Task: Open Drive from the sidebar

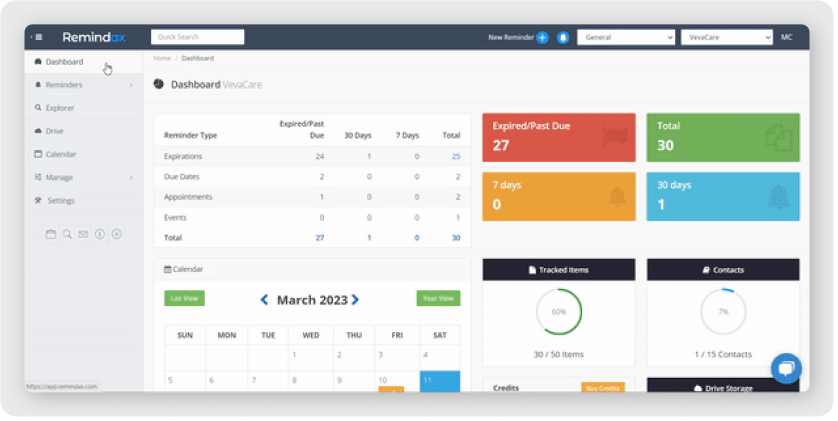Action: (x=54, y=131)
